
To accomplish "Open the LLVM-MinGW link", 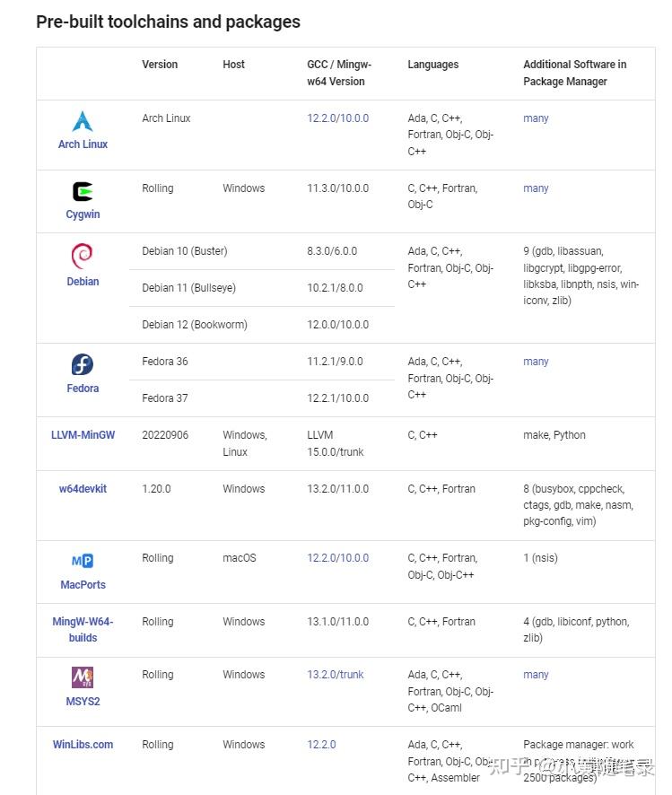I will 83,435.
